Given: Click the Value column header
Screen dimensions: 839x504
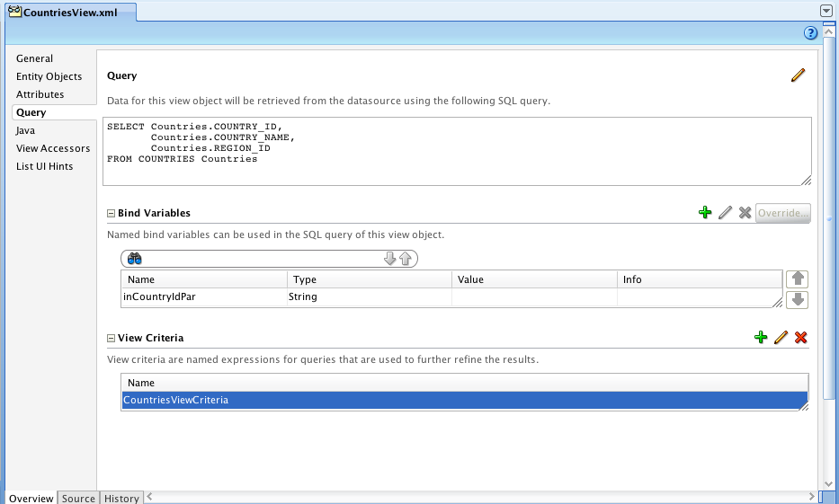Looking at the screenshot, I should coord(534,279).
